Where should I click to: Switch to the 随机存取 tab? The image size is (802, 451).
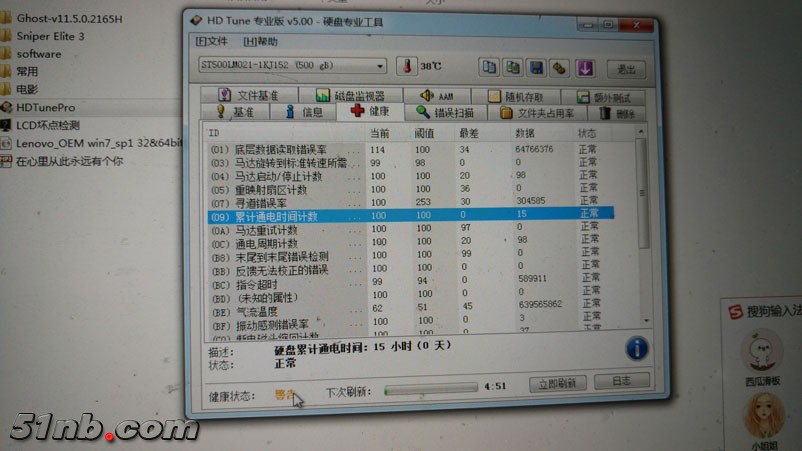coord(516,97)
